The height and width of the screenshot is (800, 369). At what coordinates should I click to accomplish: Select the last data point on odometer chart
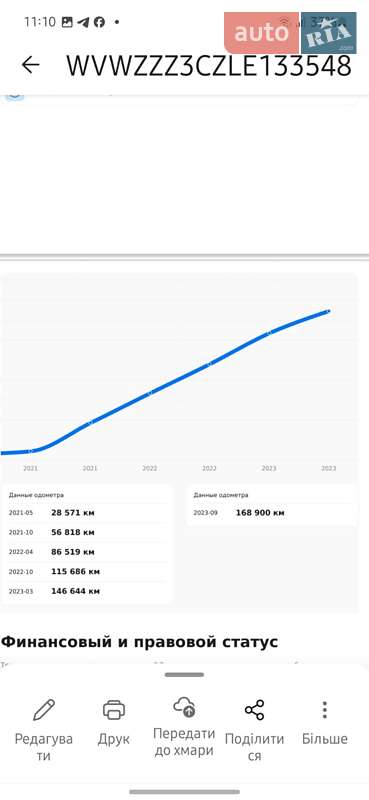point(329,311)
